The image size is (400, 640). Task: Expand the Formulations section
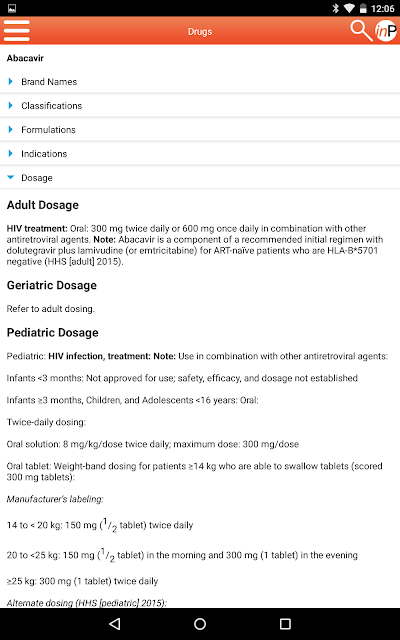coord(200,130)
